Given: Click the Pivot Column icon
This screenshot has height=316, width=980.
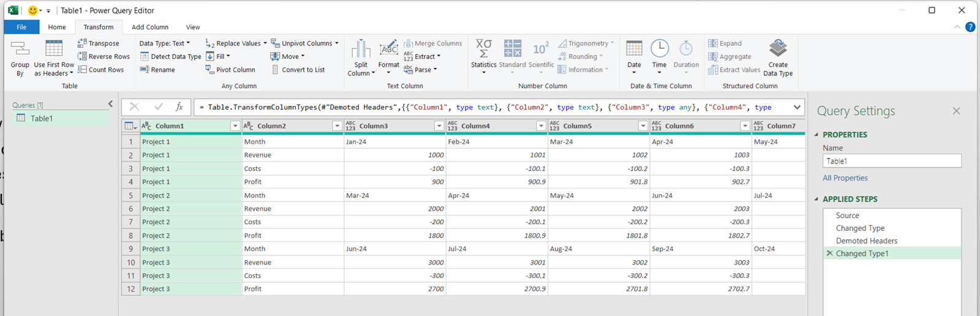Looking at the screenshot, I should click(210, 70).
